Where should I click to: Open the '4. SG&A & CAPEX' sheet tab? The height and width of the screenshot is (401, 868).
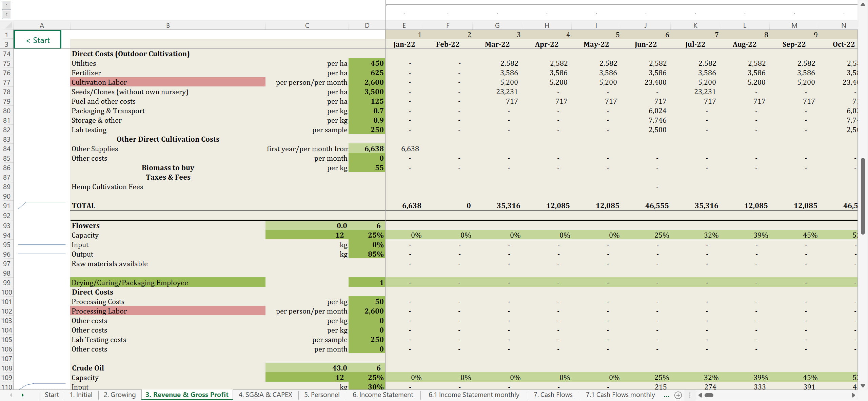pos(265,395)
